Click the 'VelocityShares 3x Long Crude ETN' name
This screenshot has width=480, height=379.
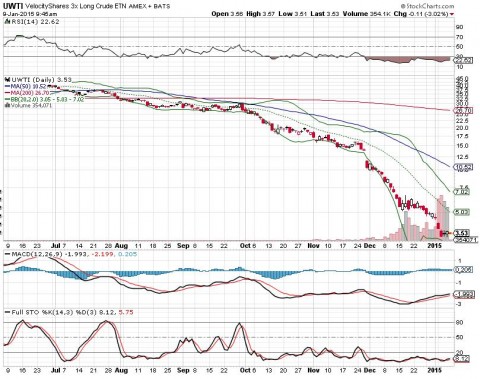click(75, 6)
